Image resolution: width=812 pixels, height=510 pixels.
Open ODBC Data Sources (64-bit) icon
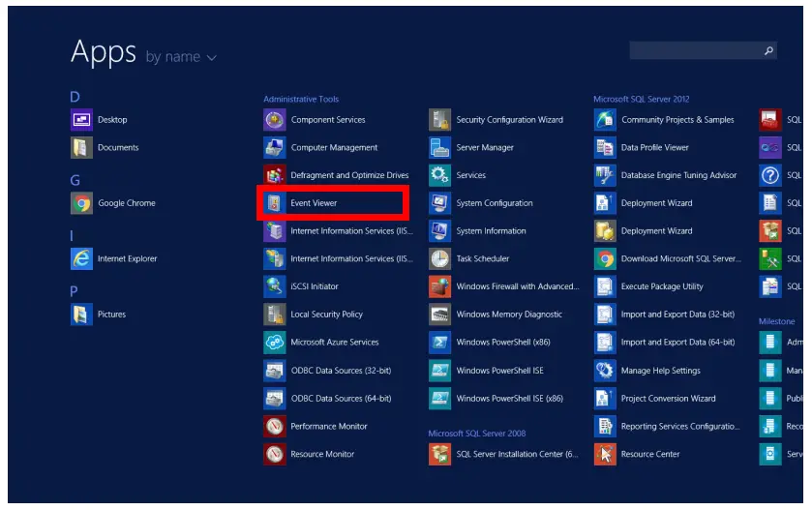point(275,398)
